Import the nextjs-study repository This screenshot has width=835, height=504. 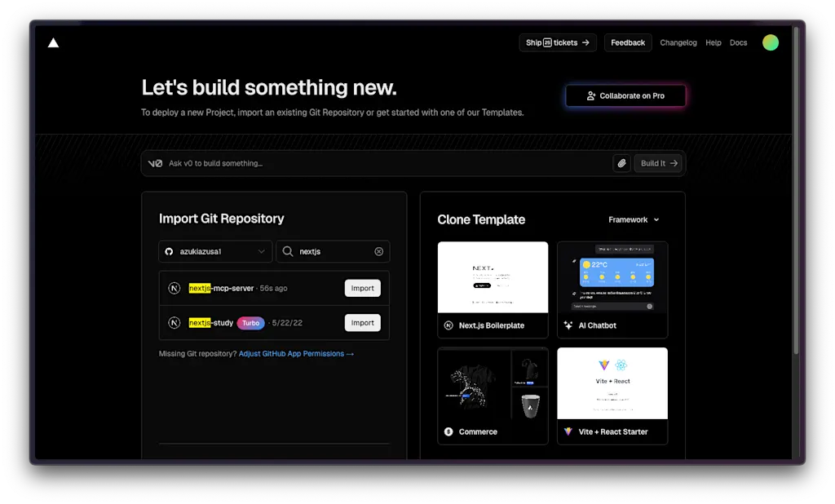(x=362, y=323)
